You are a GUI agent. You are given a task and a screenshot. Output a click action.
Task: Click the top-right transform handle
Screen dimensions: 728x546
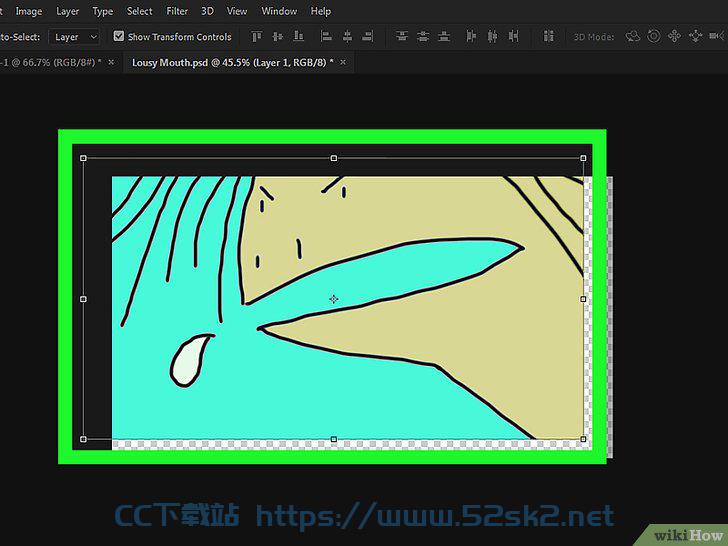point(583,158)
